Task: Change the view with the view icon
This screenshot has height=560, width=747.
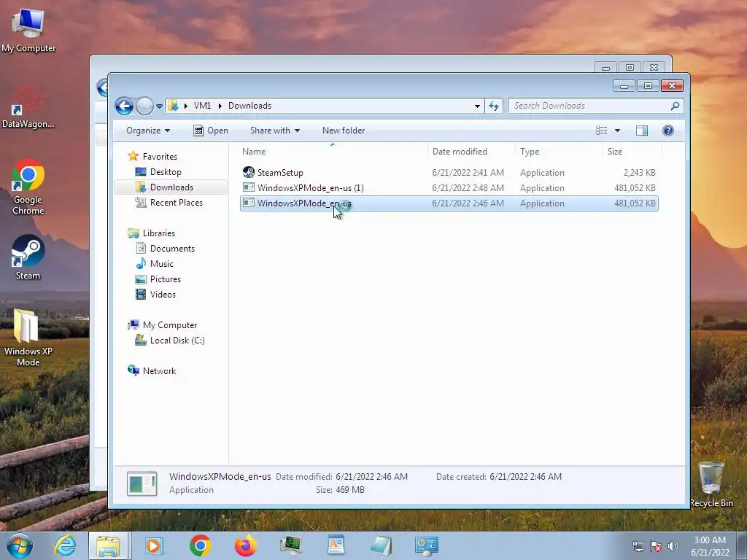Action: (602, 131)
